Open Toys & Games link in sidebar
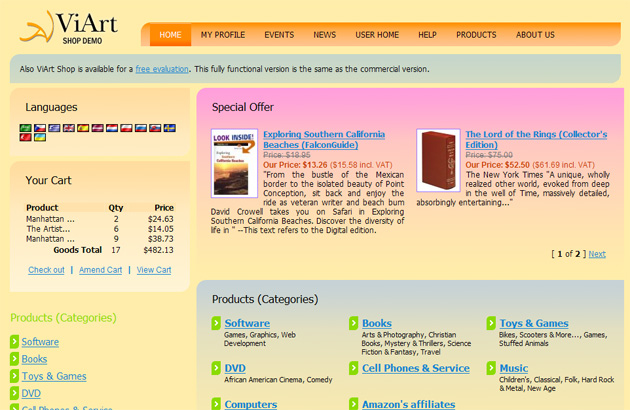The width and height of the screenshot is (630, 410). (54, 377)
